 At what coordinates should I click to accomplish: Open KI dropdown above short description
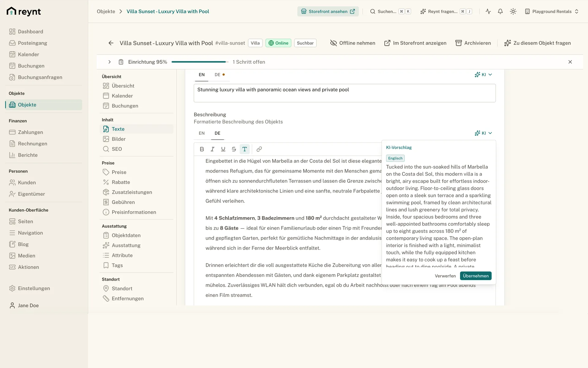point(483,75)
